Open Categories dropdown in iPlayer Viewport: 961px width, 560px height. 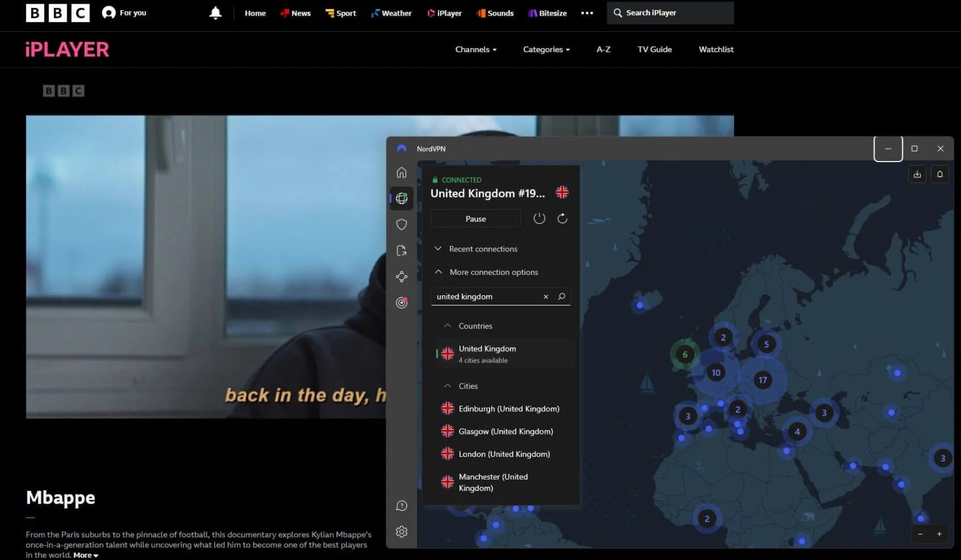(x=546, y=49)
